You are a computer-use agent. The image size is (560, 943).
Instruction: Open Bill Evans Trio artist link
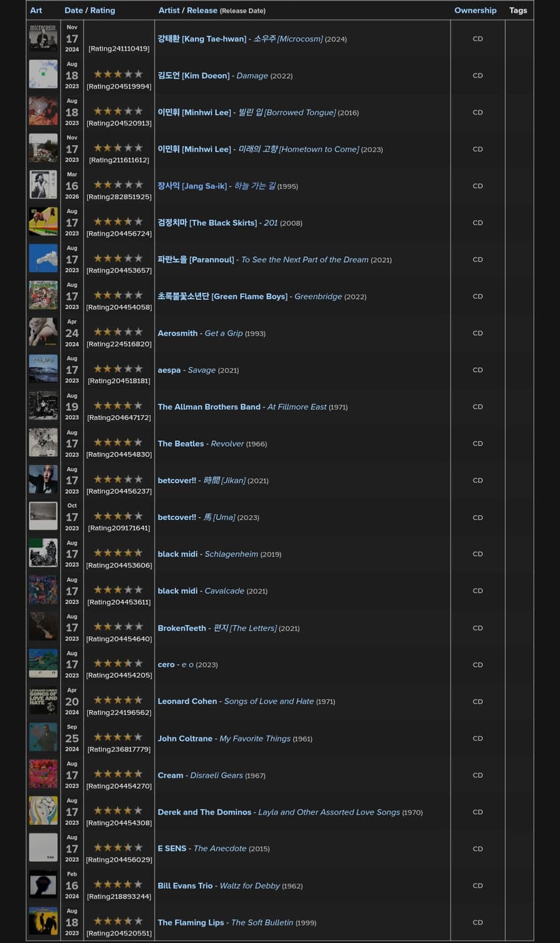pos(185,886)
